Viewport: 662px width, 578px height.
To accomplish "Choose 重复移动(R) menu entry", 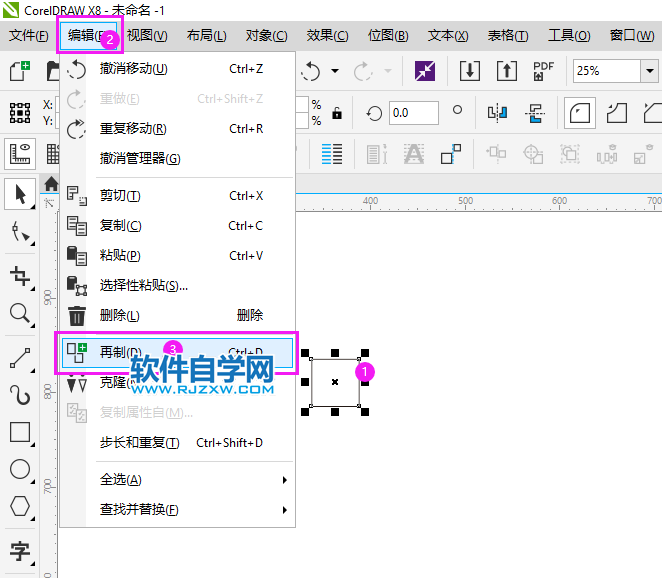I will pyautogui.click(x=177, y=129).
